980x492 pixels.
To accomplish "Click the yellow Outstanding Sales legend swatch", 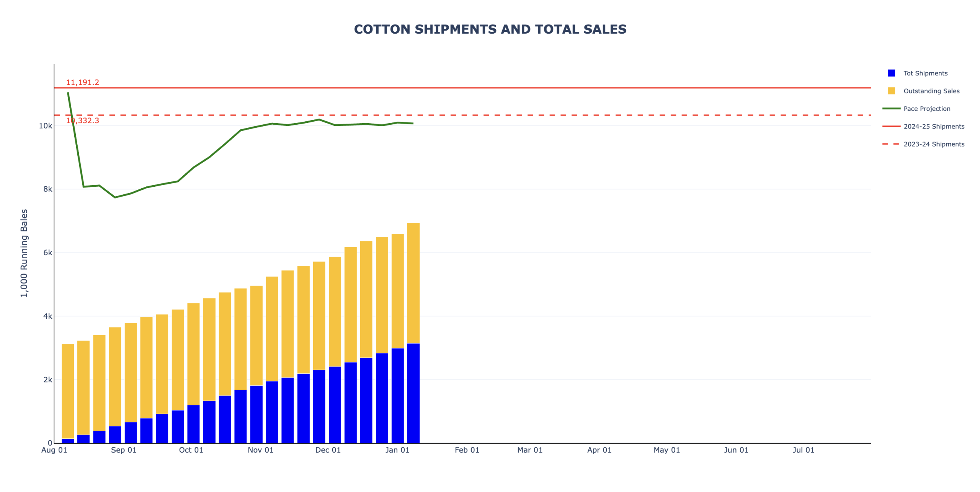I will click(891, 91).
